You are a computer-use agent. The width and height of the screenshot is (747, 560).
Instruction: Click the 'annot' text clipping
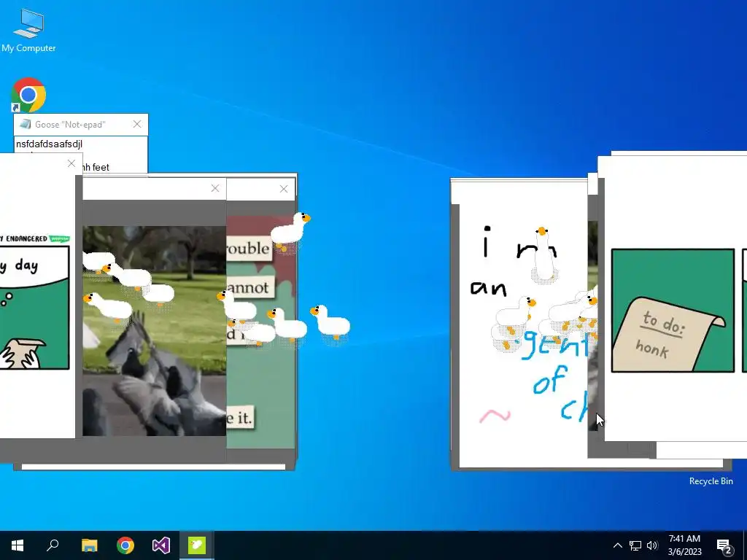tap(250, 287)
